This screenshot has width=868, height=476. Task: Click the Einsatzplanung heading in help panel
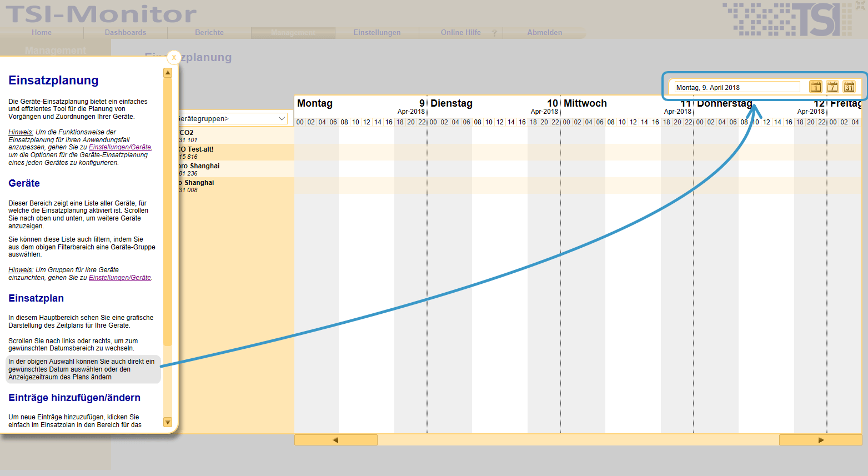(53, 81)
